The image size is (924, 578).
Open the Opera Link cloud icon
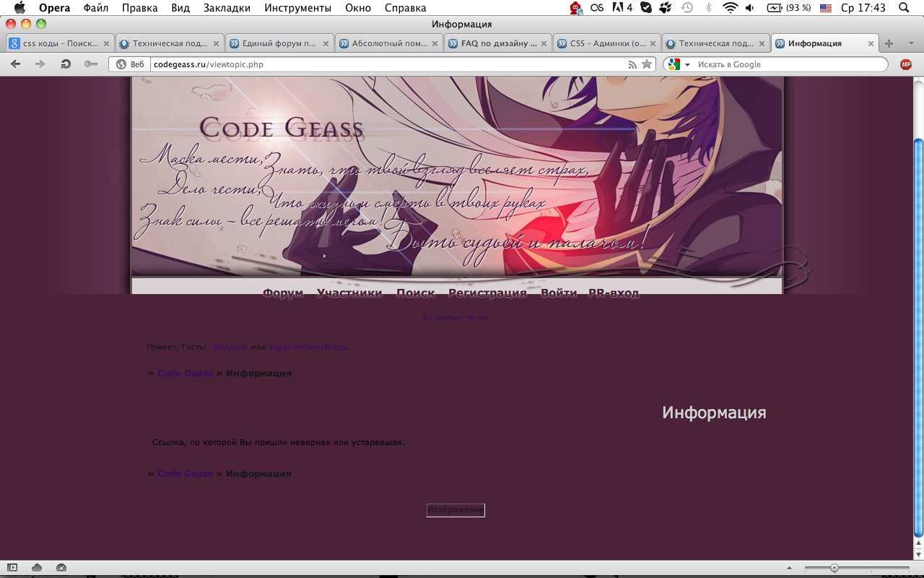pos(37,568)
